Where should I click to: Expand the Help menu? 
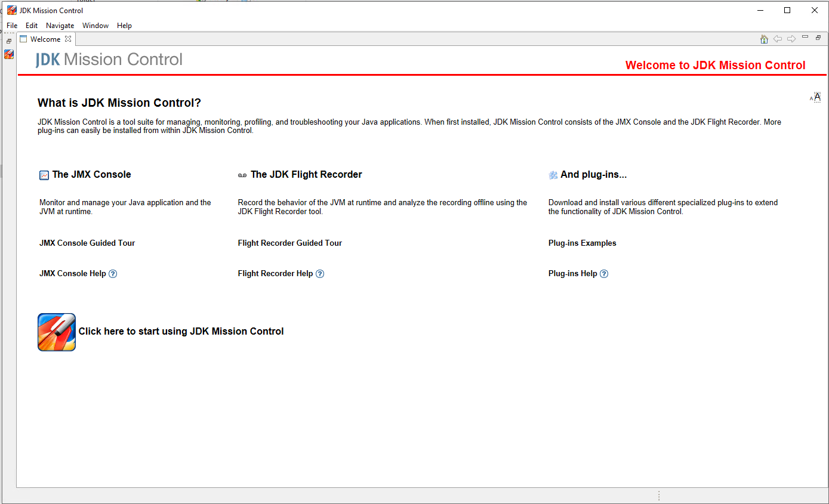pyautogui.click(x=124, y=26)
